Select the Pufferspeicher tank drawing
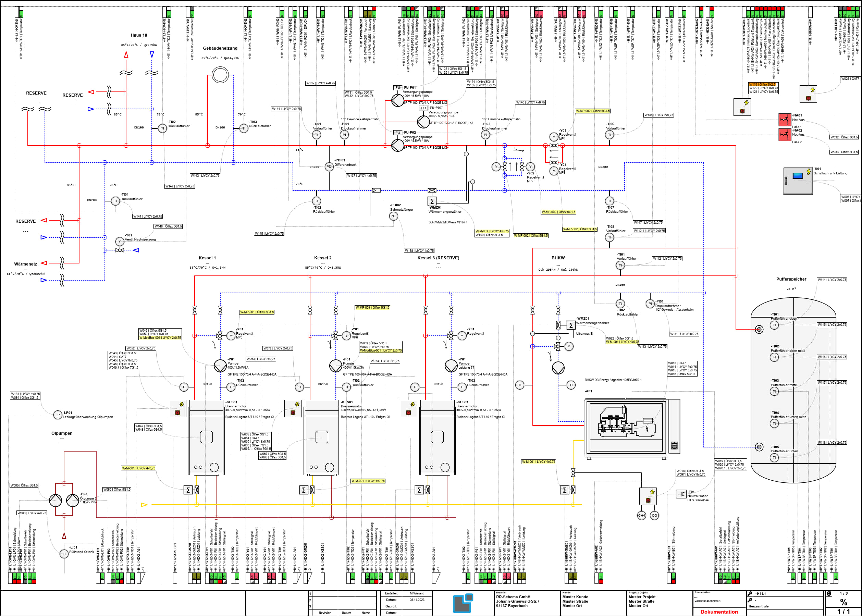Viewport: 862px width, 616px height. coord(793,390)
